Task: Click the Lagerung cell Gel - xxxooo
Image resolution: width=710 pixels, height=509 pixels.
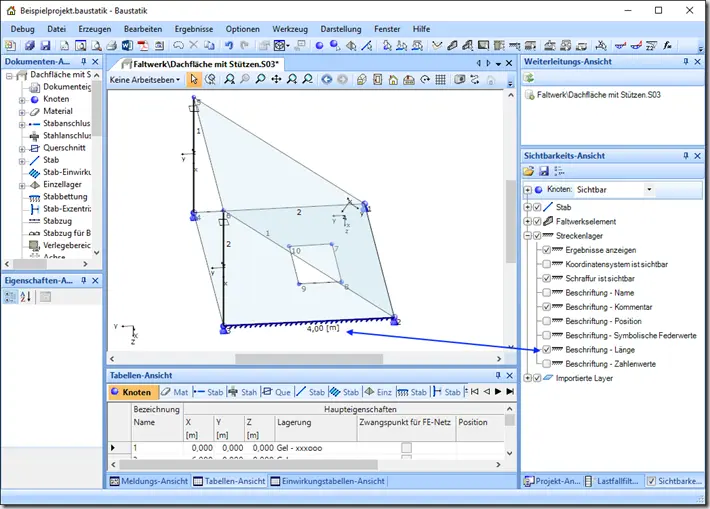Action: click(315, 448)
